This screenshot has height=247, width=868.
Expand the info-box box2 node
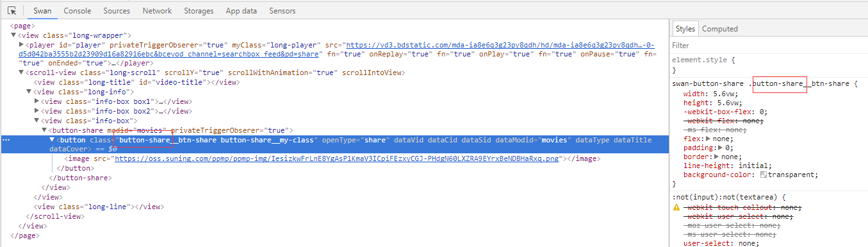[x=37, y=111]
